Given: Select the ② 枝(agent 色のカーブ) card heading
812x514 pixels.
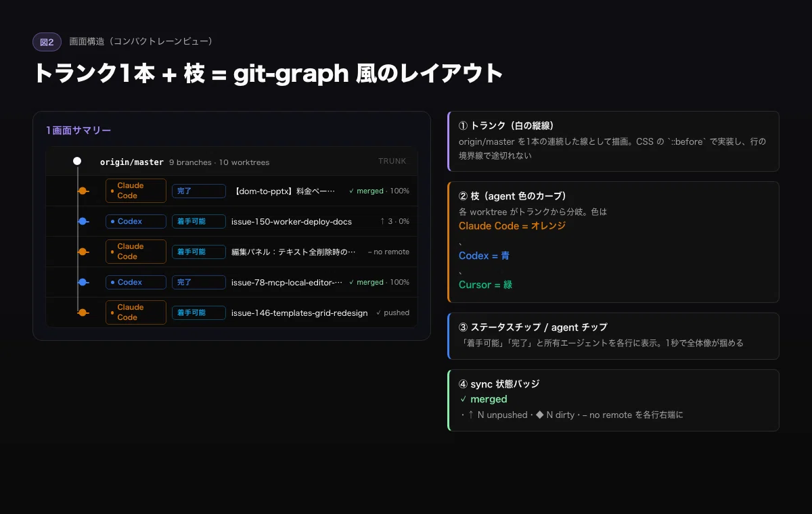Looking at the screenshot, I should [512, 196].
